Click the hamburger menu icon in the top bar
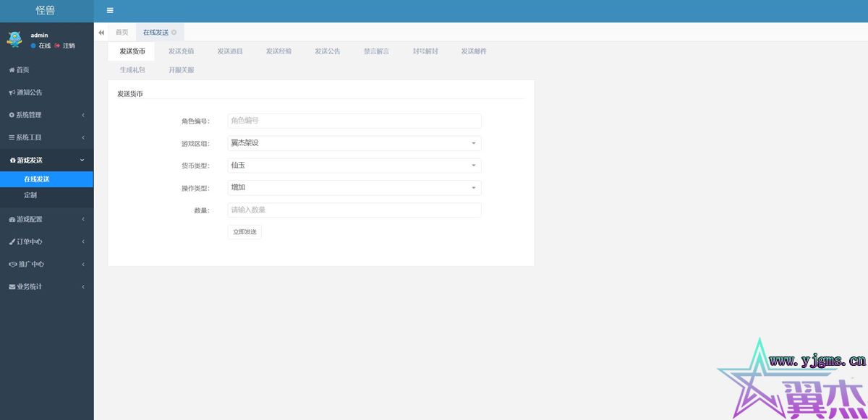This screenshot has height=420, width=868. coord(110,11)
